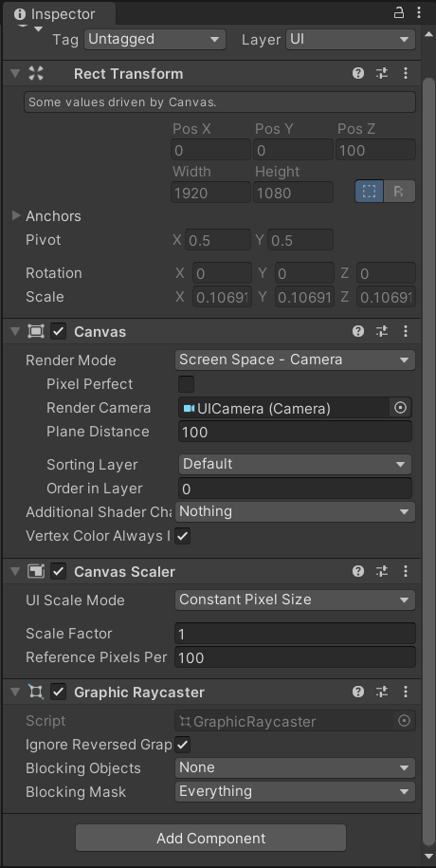Screen dimensions: 436x868
Task: Open the Layer dropdown set to UI
Action: [x=351, y=39]
